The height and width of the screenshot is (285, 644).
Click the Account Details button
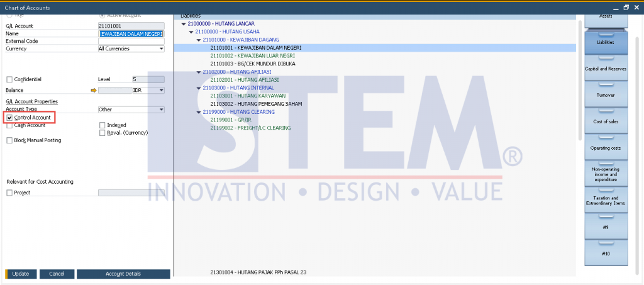[x=123, y=274]
